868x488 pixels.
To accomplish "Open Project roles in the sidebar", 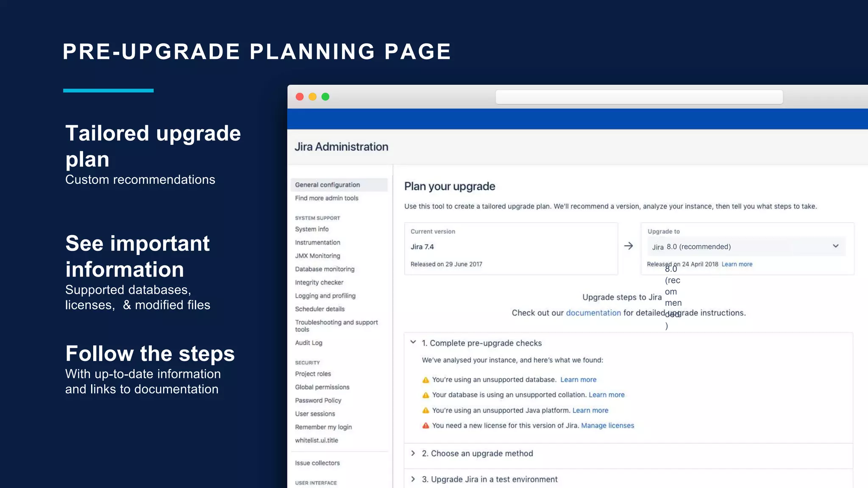I will 313,374.
